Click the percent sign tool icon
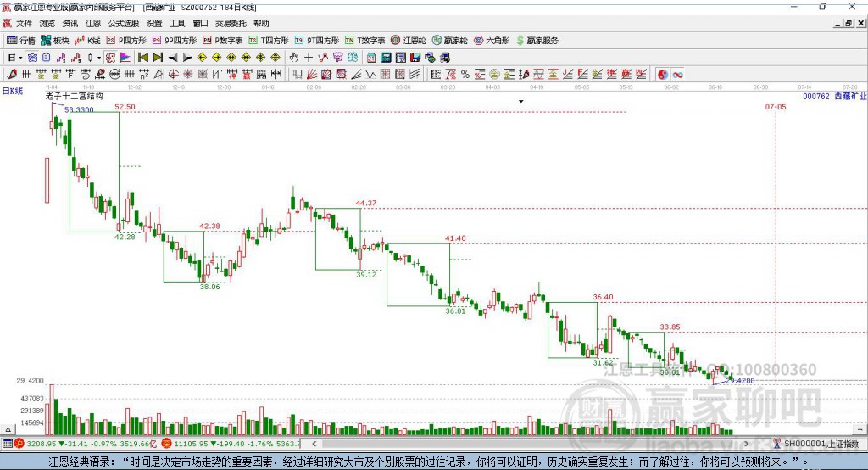The height and width of the screenshot is (470, 868). pos(465,75)
